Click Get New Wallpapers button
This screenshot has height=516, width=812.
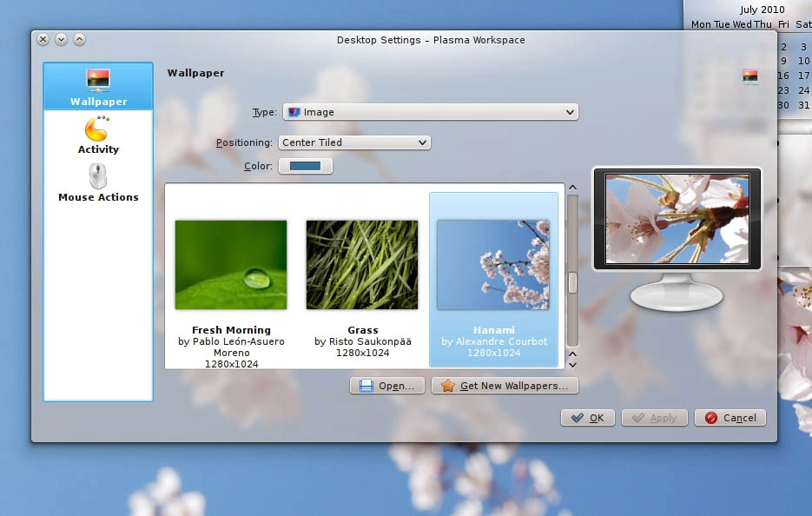505,386
